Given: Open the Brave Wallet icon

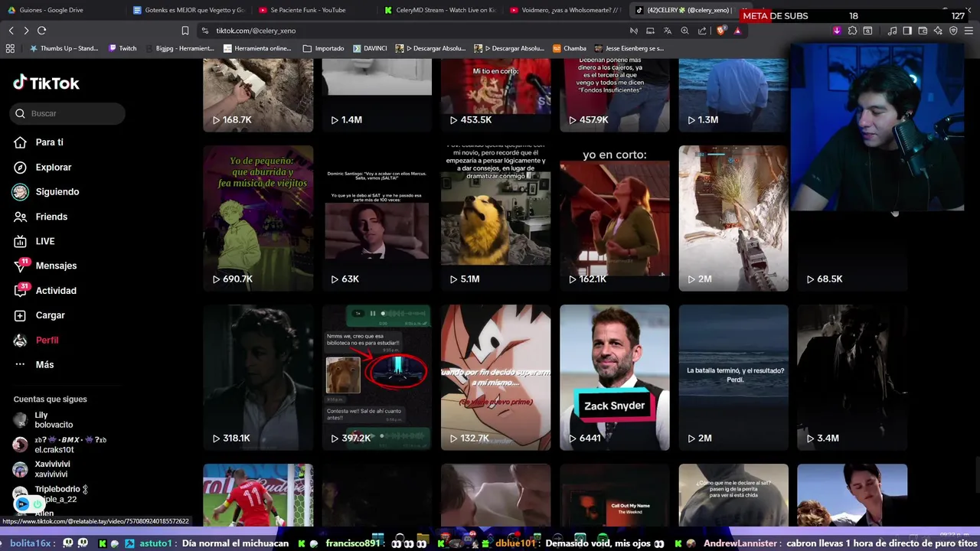Looking at the screenshot, I should [923, 31].
